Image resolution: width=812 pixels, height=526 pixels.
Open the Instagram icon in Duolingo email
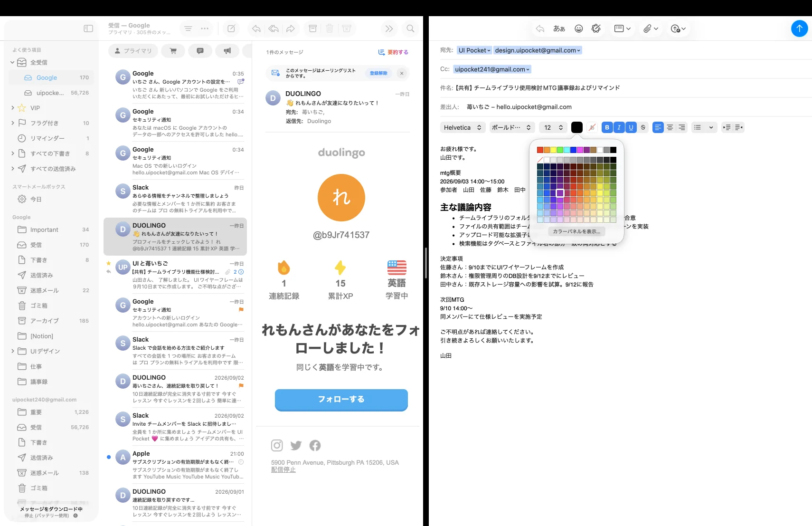point(277,445)
